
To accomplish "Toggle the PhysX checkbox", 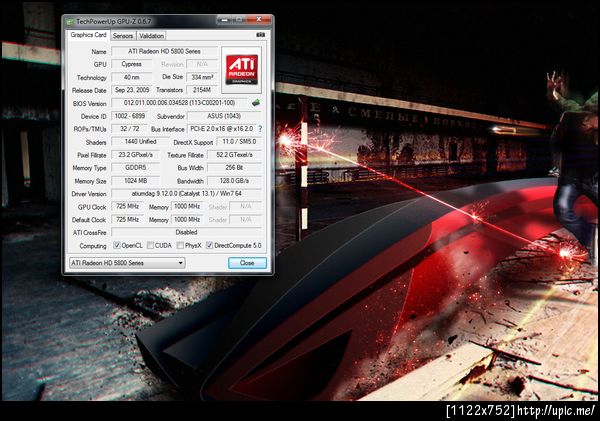I will [180, 245].
